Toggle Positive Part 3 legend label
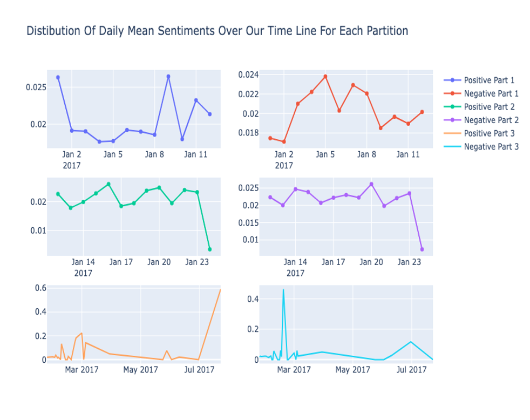The height and width of the screenshot is (420, 530). click(488, 133)
